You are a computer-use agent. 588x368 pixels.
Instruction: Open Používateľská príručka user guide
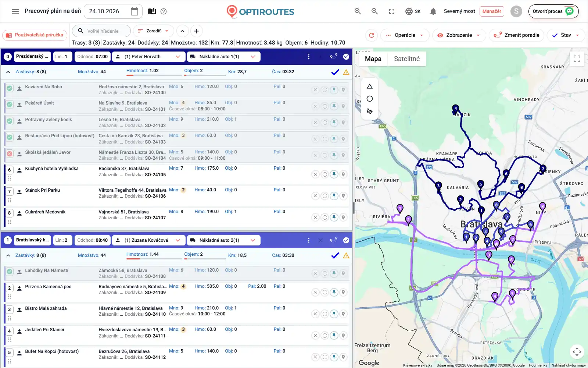(x=35, y=35)
